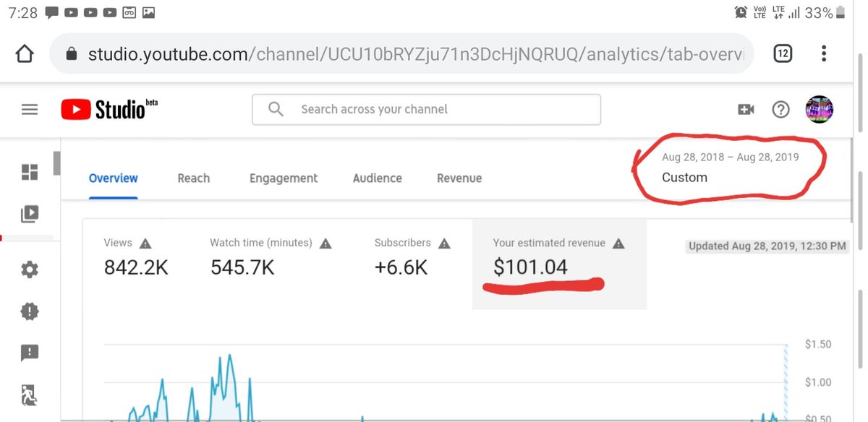Tap the studio.youtube.com address bar
Screen dimensions: 868x422
(x=402, y=54)
